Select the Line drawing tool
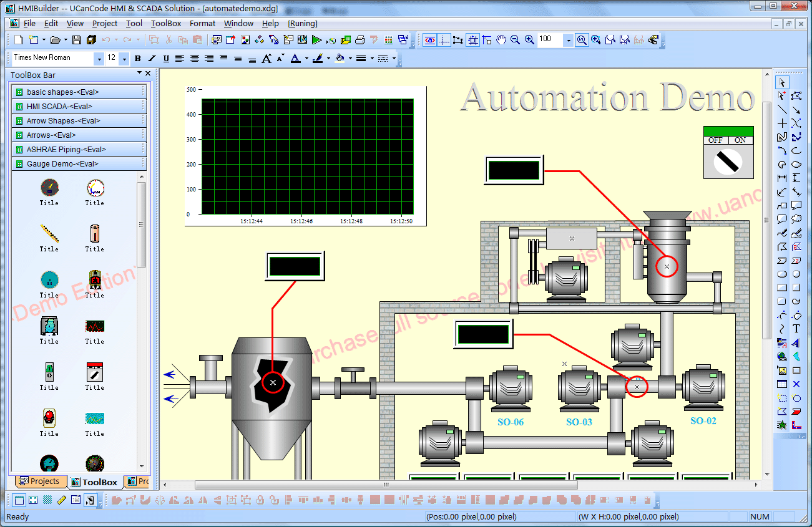 782,109
